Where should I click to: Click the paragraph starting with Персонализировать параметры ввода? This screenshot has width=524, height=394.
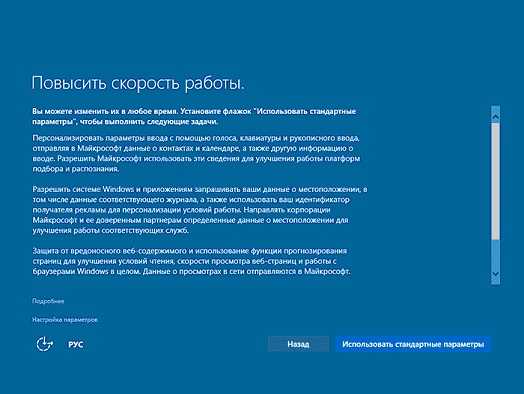pos(196,153)
